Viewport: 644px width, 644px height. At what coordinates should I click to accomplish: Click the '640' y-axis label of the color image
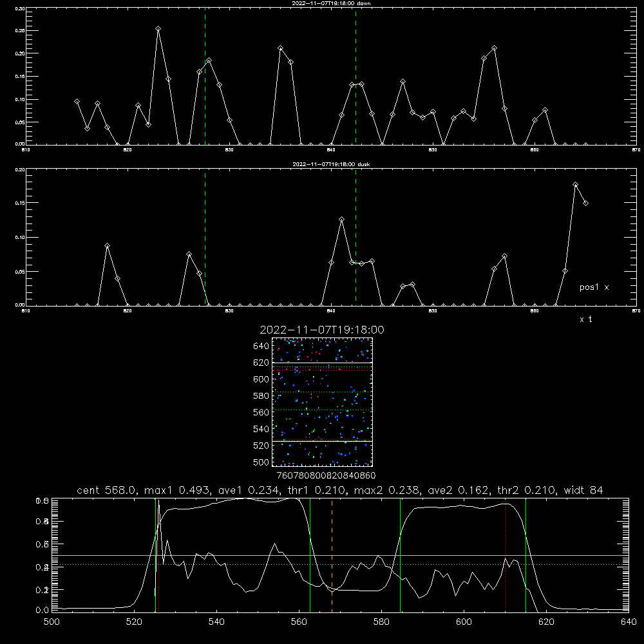[x=261, y=346]
